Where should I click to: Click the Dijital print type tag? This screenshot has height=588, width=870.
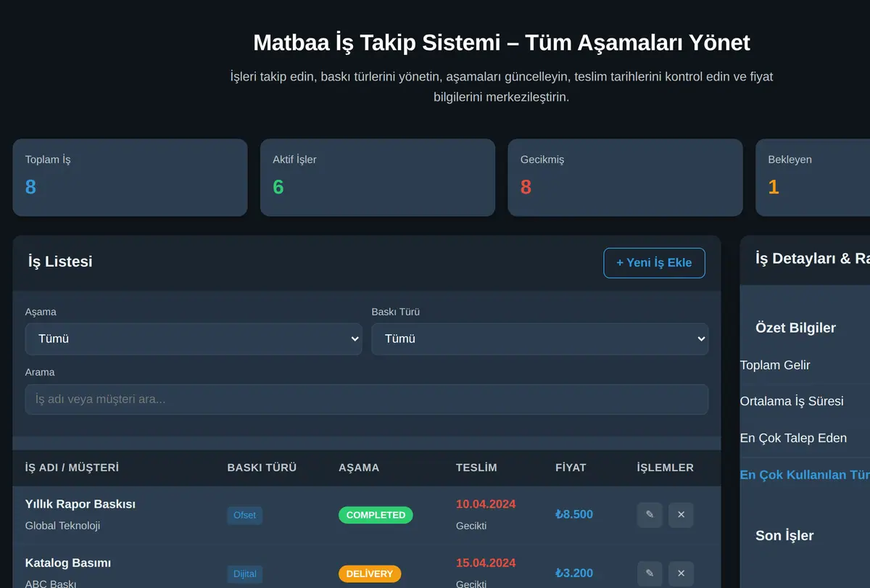pyautogui.click(x=244, y=573)
